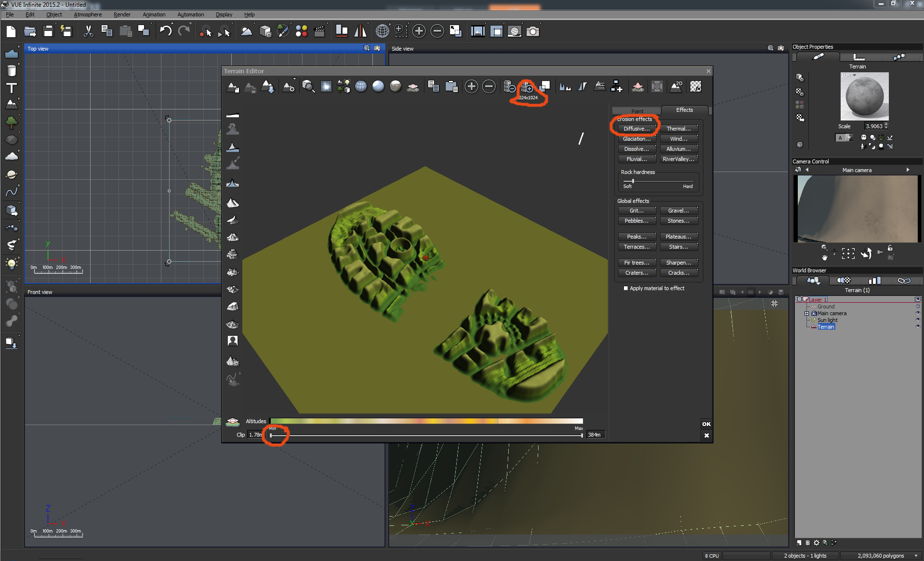Open the 1km dropdown on terrain preview

(855, 76)
